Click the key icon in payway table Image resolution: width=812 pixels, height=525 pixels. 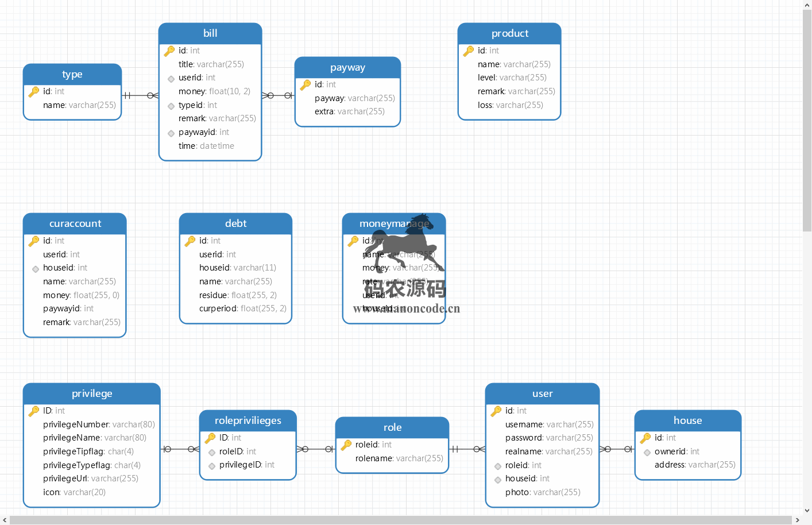306,85
